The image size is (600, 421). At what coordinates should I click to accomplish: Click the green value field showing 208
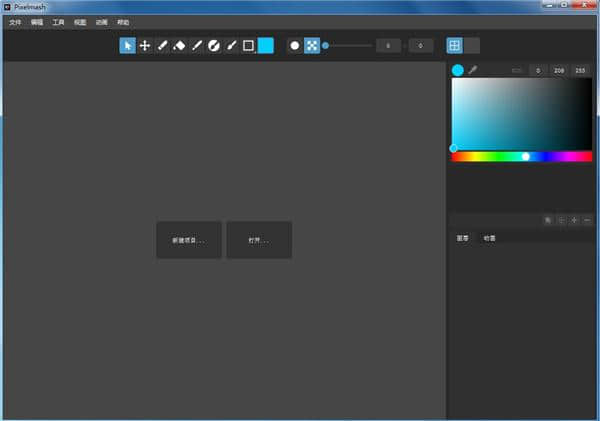click(x=559, y=70)
